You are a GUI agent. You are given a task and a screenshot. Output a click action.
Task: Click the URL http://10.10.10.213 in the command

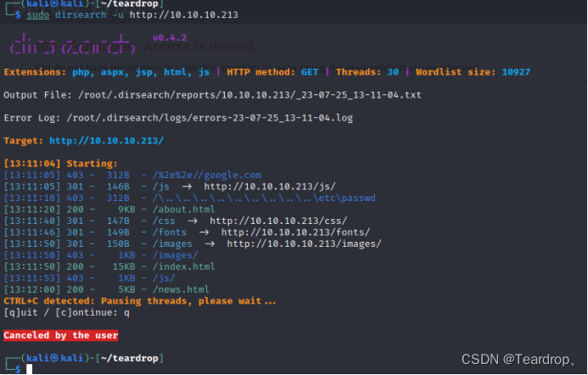pos(184,15)
